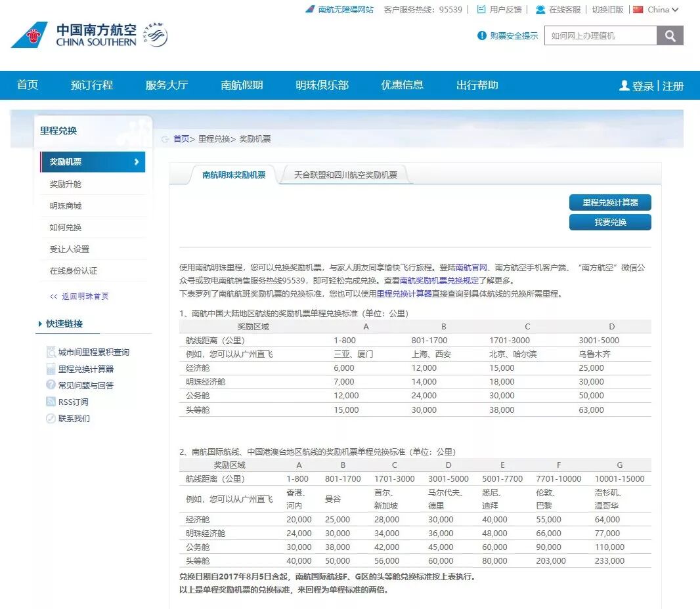
Task: Switch to 南航明珠奖励机票 tab
Action: coord(234,175)
